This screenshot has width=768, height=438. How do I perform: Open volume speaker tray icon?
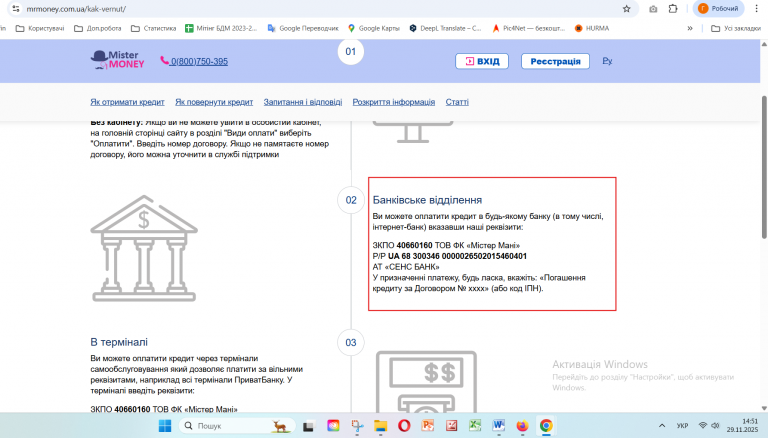pyautogui.click(x=715, y=425)
